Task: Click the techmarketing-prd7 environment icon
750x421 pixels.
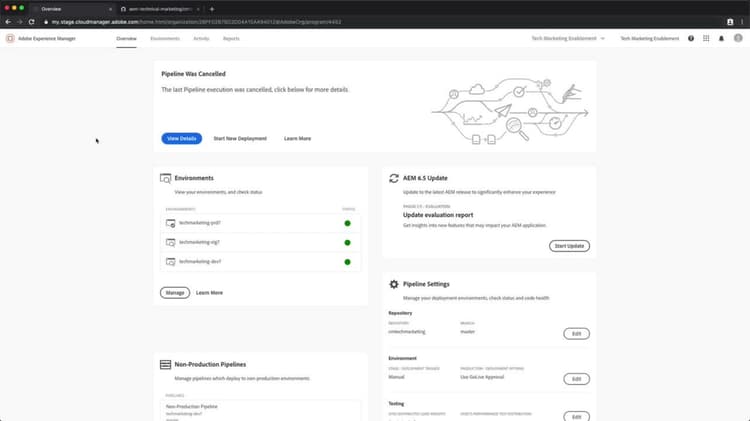Action: (171, 223)
